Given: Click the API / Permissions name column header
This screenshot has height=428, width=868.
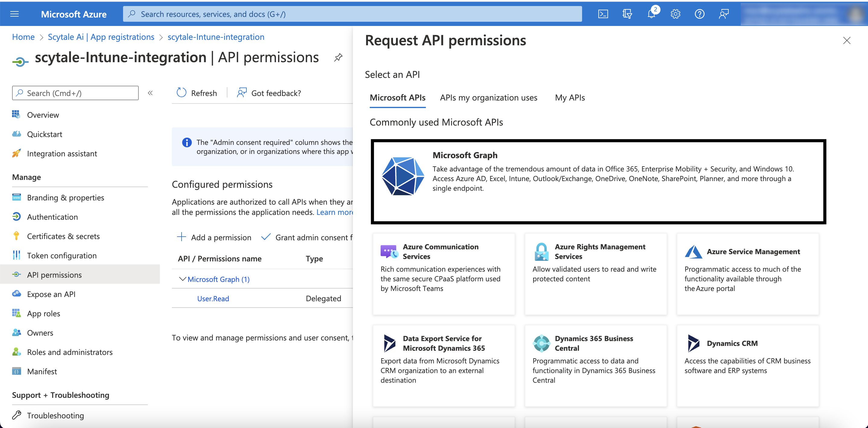Looking at the screenshot, I should tap(219, 259).
